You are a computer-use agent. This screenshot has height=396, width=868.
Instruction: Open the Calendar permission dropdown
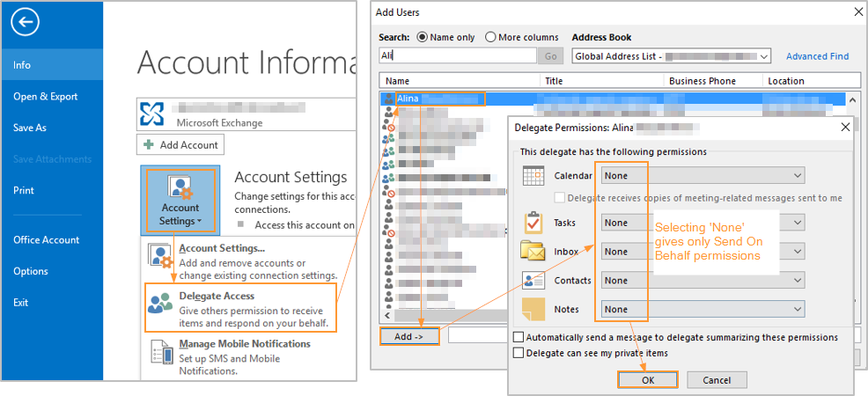702,176
